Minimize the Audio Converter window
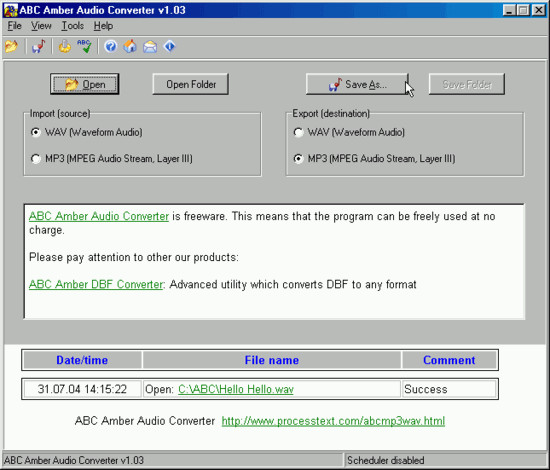The image size is (550, 470). [x=509, y=10]
